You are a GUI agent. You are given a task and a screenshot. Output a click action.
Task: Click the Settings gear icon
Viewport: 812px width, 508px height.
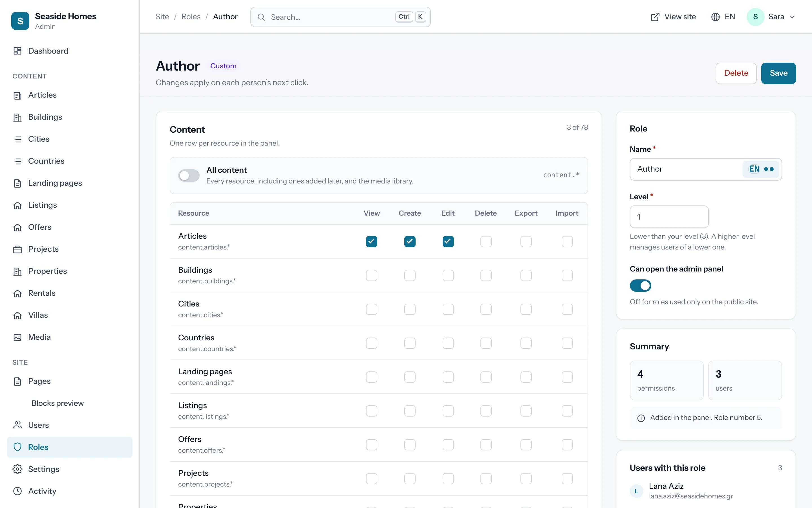point(17,469)
